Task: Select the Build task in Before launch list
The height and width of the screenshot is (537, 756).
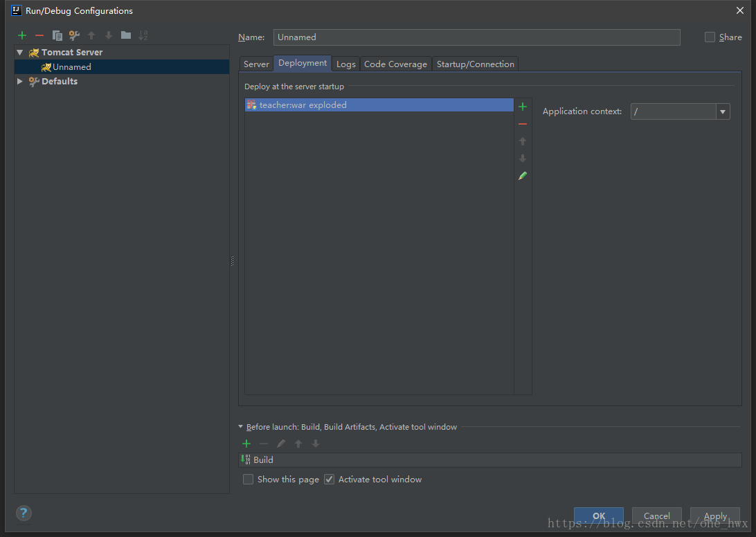Action: [x=490, y=460]
